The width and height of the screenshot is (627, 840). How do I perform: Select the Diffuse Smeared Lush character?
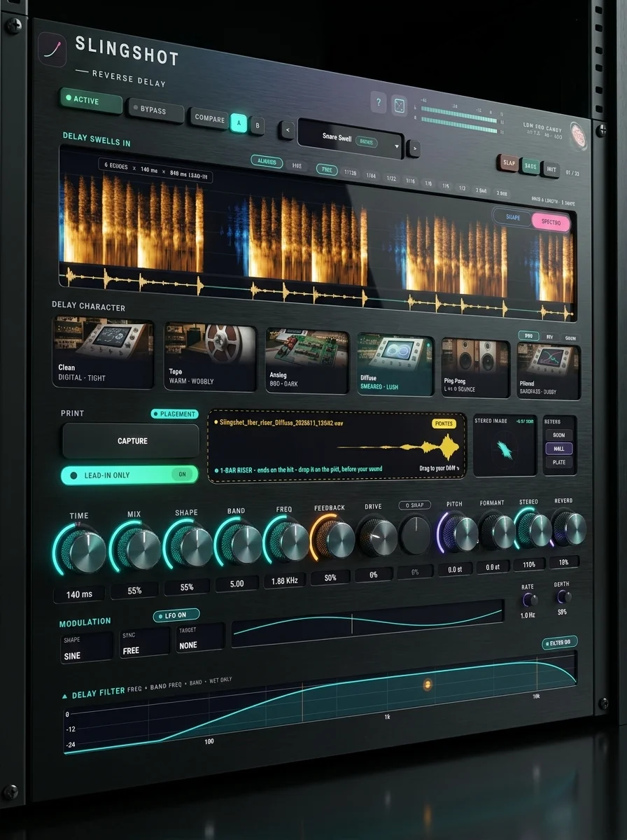click(x=395, y=364)
